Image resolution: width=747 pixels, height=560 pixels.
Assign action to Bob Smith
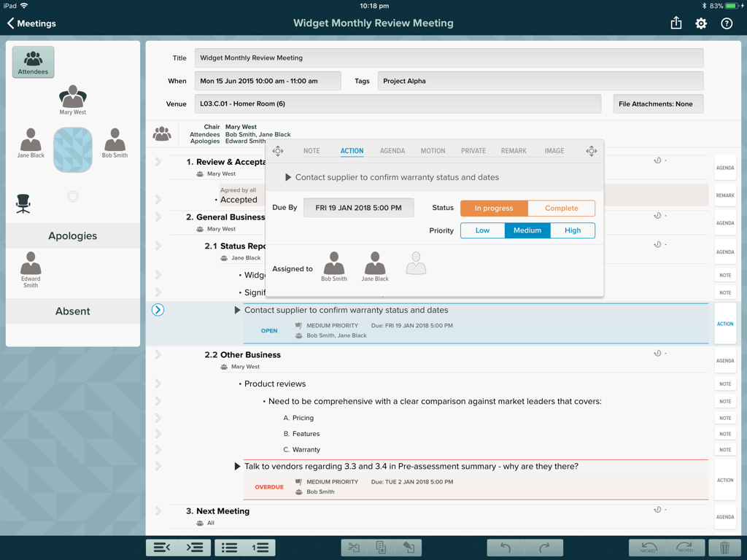(333, 264)
